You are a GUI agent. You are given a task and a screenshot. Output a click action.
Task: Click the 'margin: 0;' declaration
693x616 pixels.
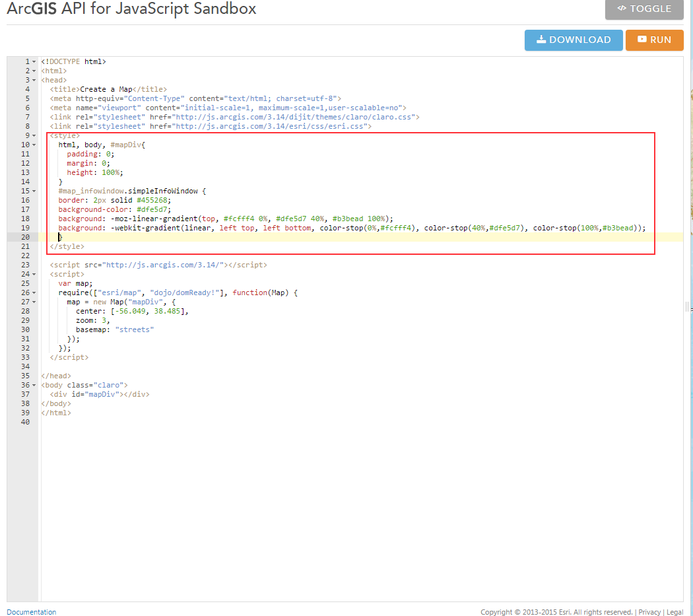(x=88, y=164)
